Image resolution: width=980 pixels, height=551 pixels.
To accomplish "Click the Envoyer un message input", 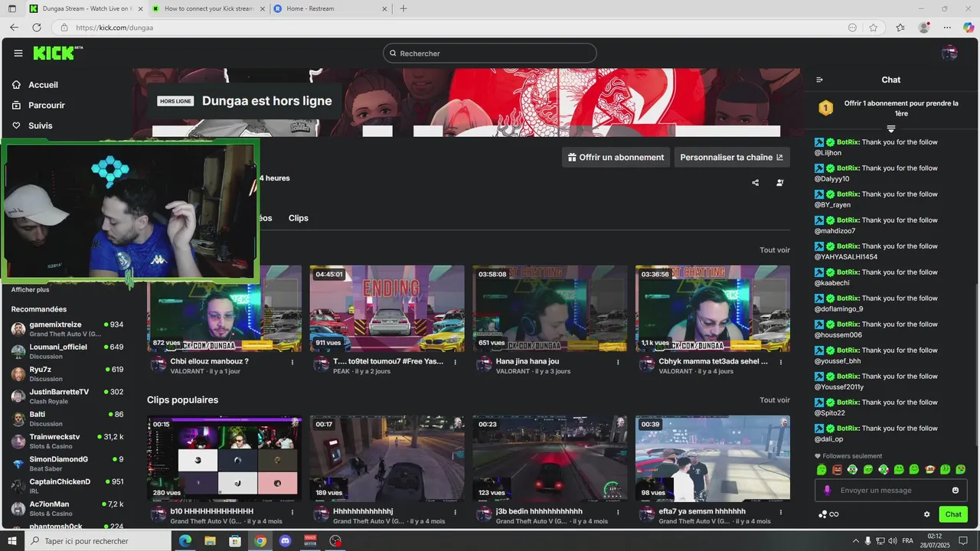I will (890, 491).
